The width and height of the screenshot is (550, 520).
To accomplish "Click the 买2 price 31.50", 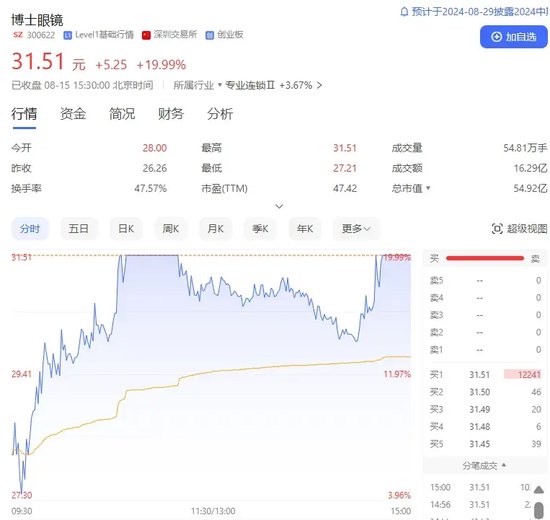I will (479, 392).
